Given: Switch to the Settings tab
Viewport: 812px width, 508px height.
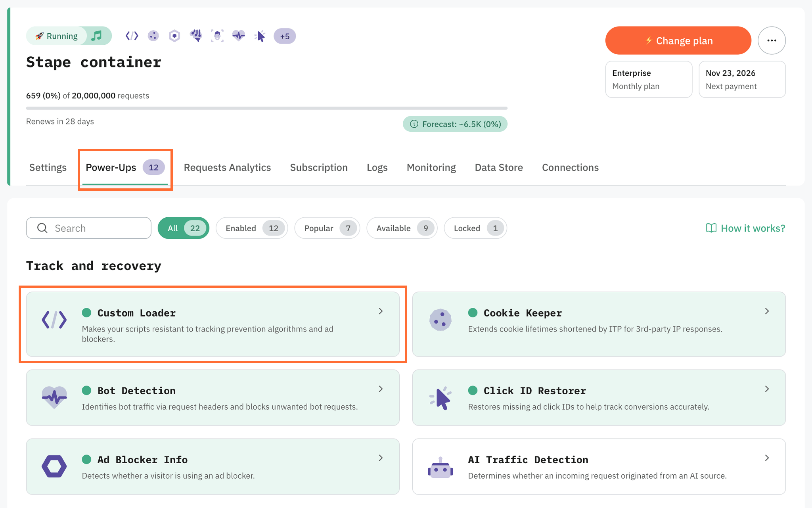Looking at the screenshot, I should tap(48, 167).
